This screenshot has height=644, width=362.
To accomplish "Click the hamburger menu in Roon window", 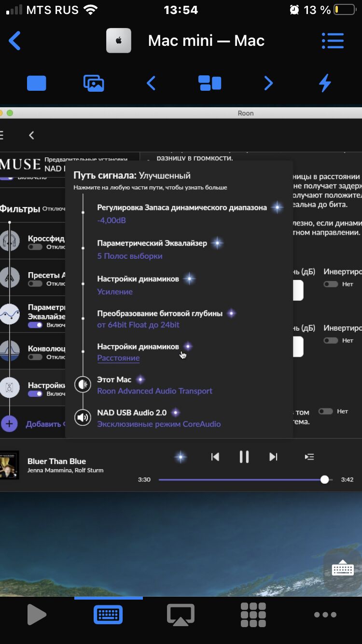I will click(2, 136).
